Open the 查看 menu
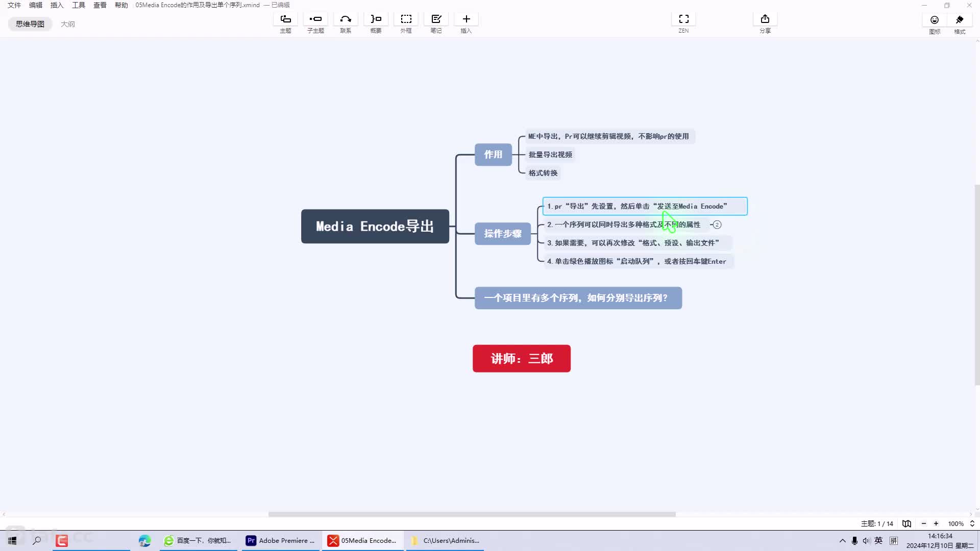Screen dimensions: 980x551 click(x=100, y=5)
